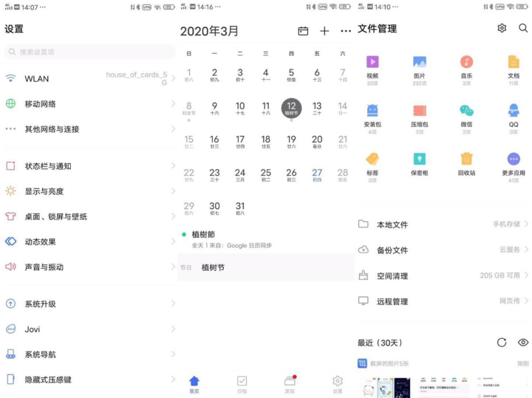Open the 微信 WeChat files category
Image resolution: width=532 pixels, height=398 pixels.
466,111
